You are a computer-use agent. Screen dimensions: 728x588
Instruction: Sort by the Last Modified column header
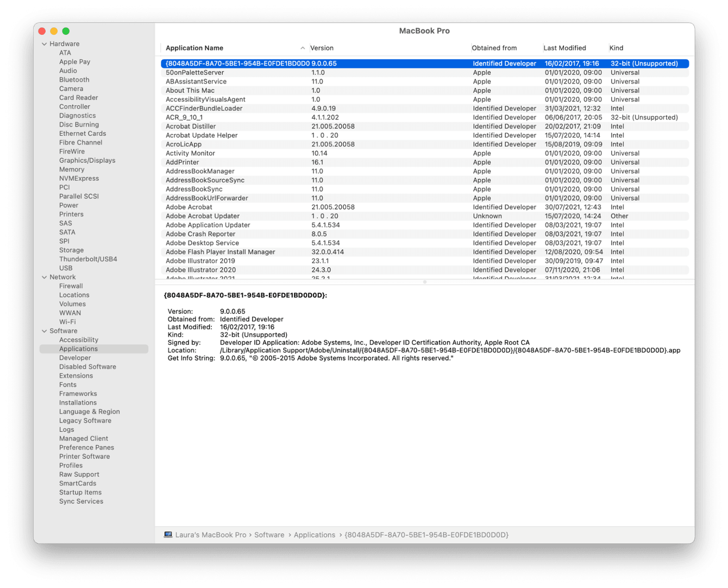(x=564, y=48)
